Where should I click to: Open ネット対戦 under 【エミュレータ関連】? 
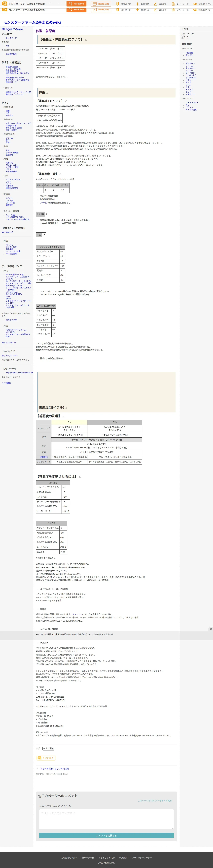click(x=10, y=215)
